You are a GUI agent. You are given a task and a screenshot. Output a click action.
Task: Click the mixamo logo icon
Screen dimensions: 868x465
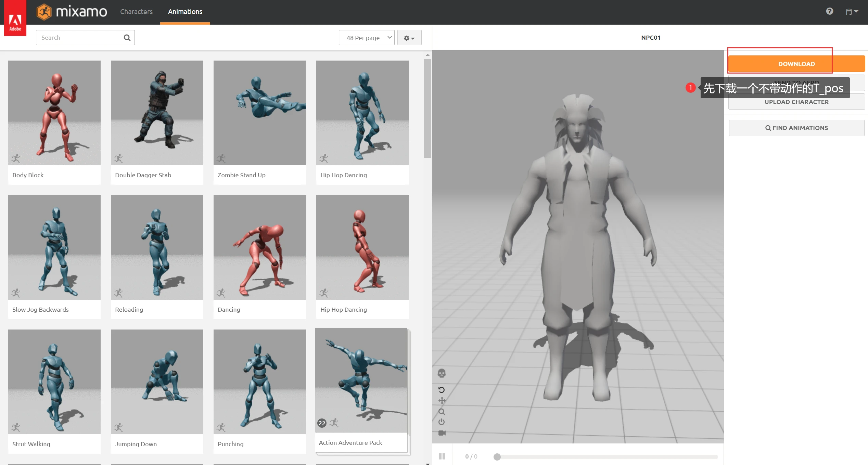[x=44, y=12]
